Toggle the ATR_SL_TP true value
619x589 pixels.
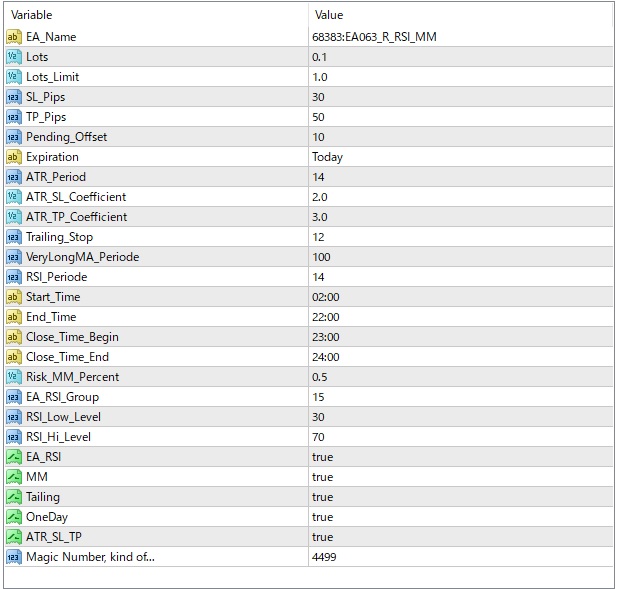[x=323, y=537]
